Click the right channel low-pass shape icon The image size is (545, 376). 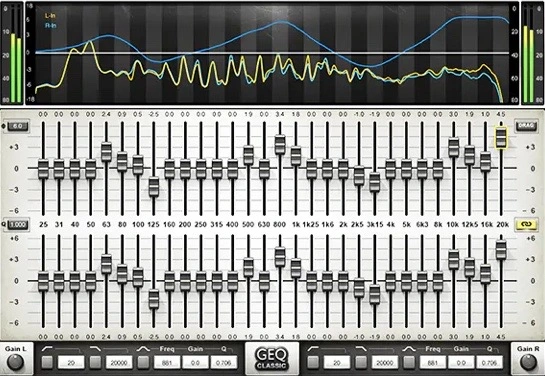[x=361, y=349]
